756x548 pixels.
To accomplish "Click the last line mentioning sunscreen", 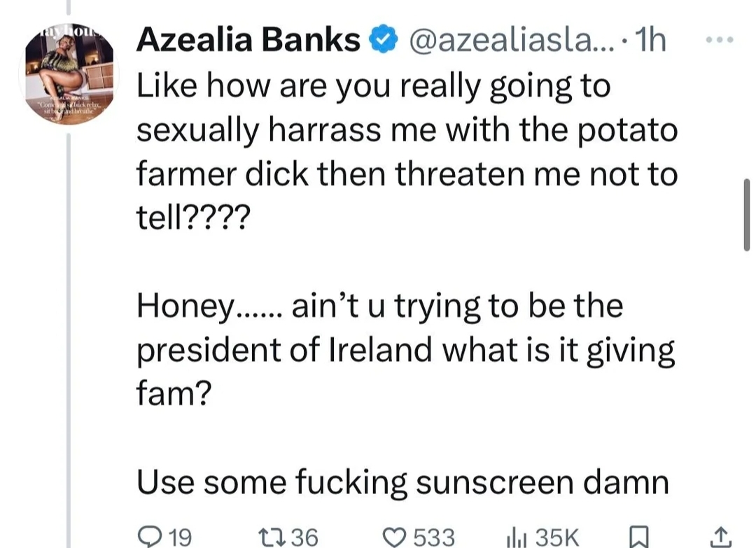I will coord(402,483).
